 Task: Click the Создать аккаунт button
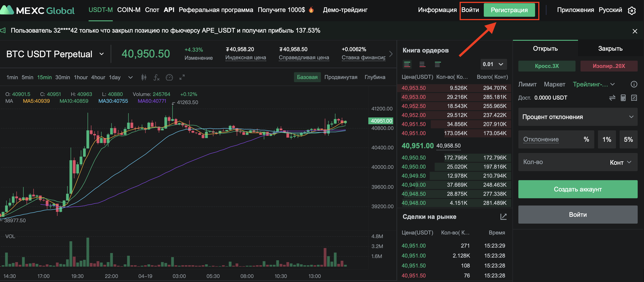pyautogui.click(x=578, y=189)
